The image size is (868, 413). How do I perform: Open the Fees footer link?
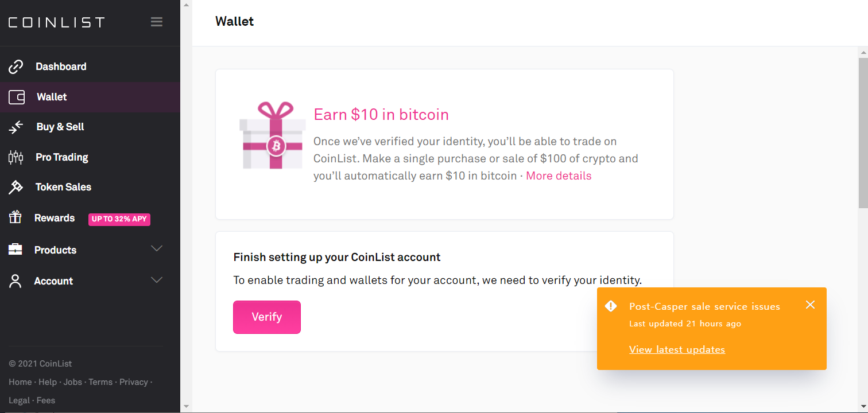tap(46, 400)
